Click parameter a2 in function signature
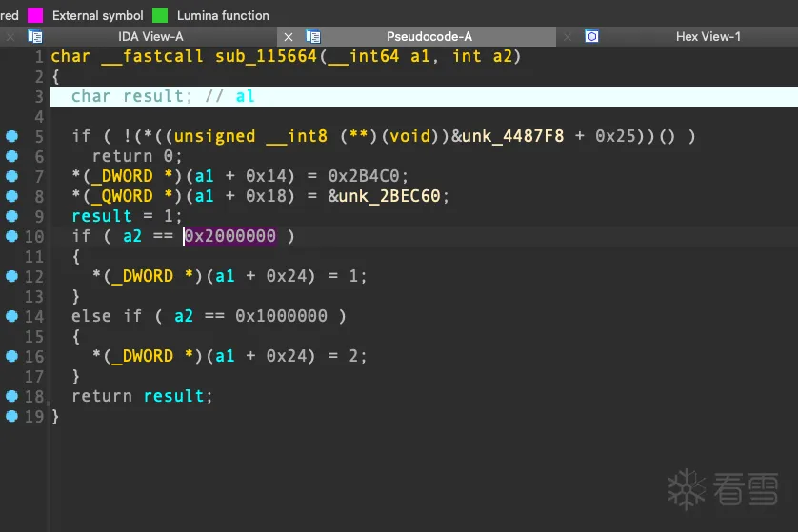 point(503,56)
